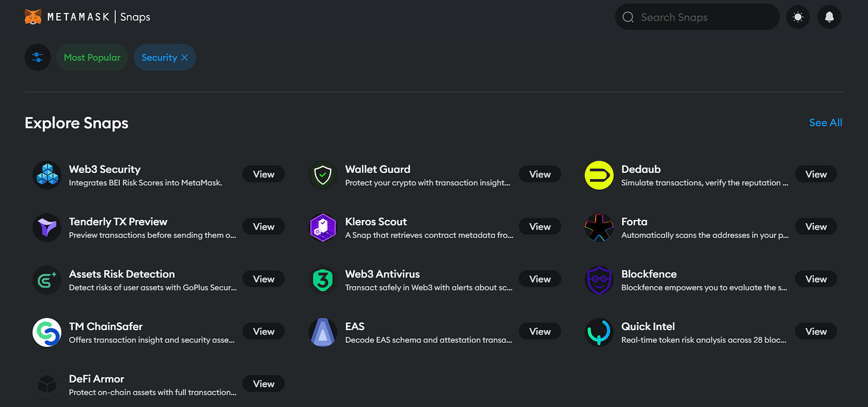868x407 pixels.
Task: Click the search magnifier icon
Action: 628,17
